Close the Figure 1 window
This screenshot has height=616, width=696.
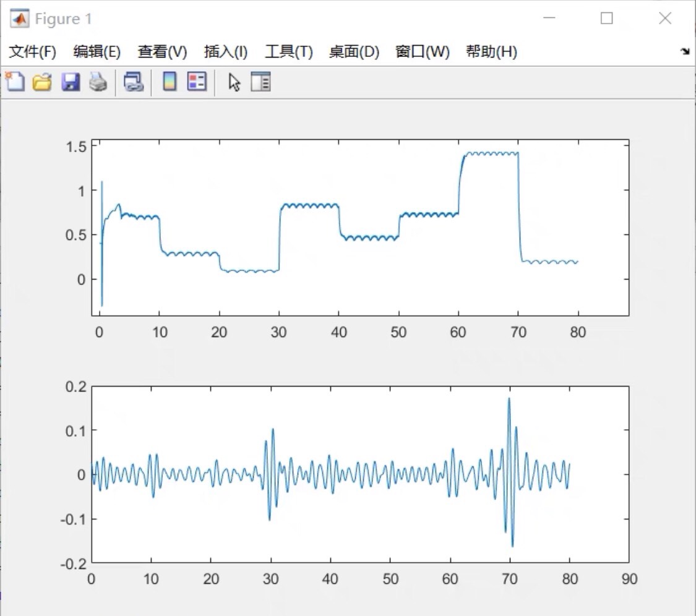point(665,18)
